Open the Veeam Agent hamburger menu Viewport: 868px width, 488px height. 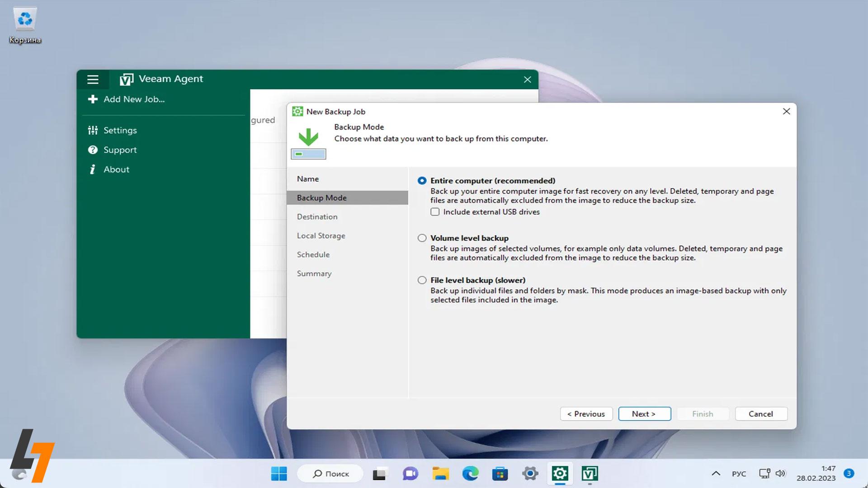point(93,79)
